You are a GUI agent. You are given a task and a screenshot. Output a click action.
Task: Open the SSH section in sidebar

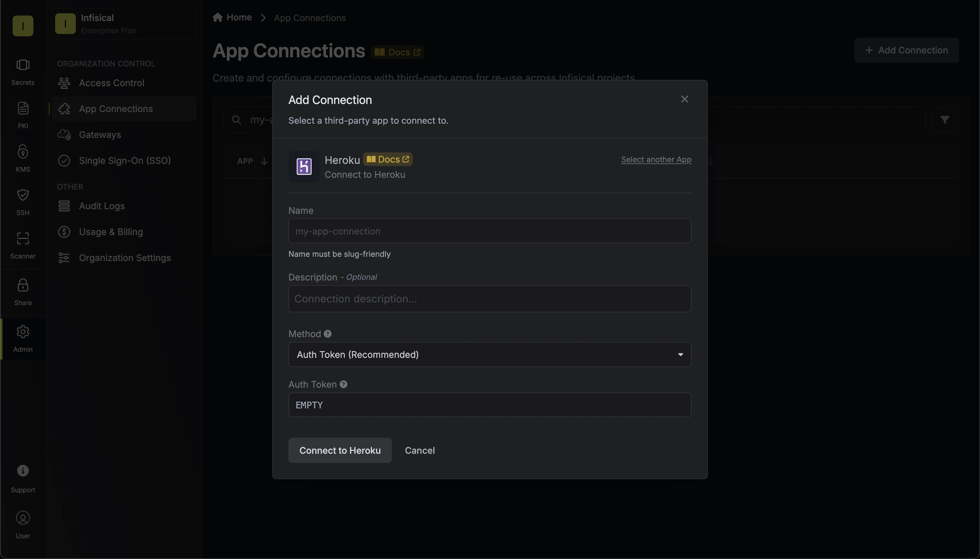tap(23, 202)
